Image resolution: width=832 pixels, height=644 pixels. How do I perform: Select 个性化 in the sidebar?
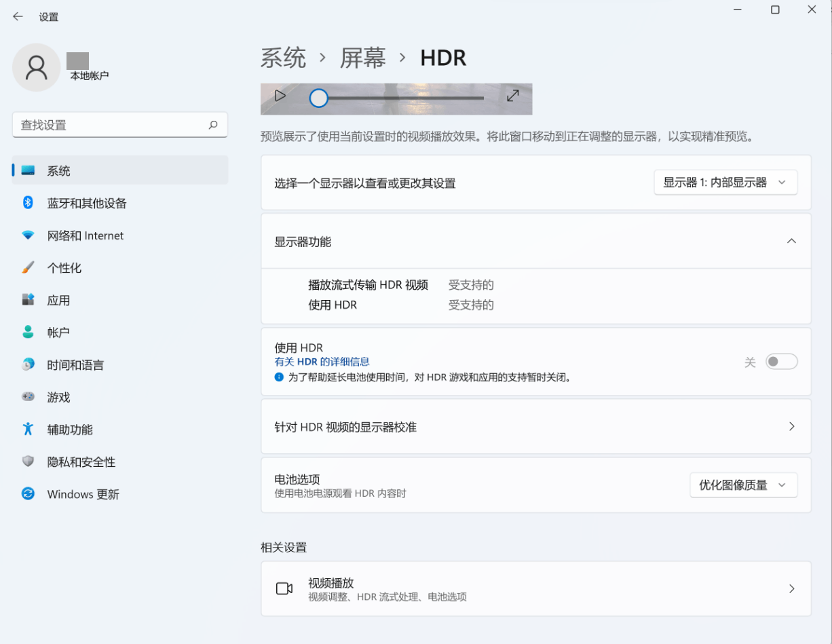[120, 268]
